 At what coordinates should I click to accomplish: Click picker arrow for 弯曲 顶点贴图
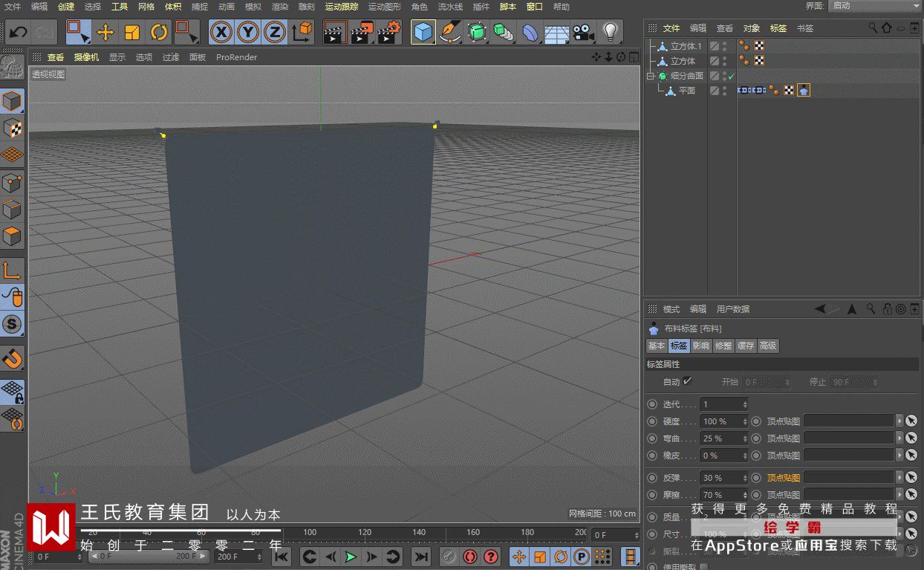coord(911,438)
